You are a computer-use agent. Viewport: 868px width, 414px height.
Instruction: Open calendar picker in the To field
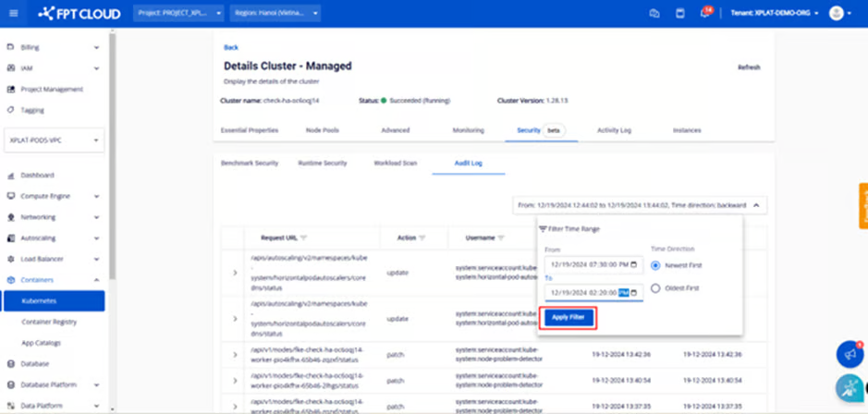[x=634, y=292]
